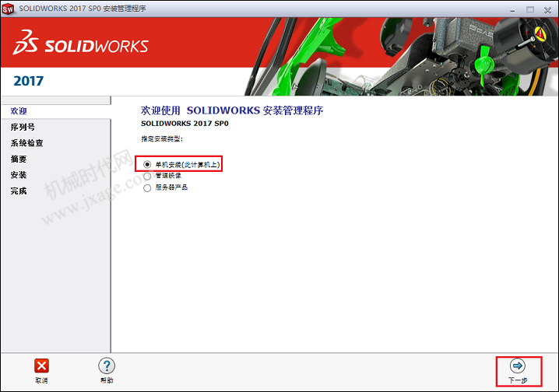The width and height of the screenshot is (559, 392).
Task: Go to 摘要 step in sidebar
Action: 19,159
